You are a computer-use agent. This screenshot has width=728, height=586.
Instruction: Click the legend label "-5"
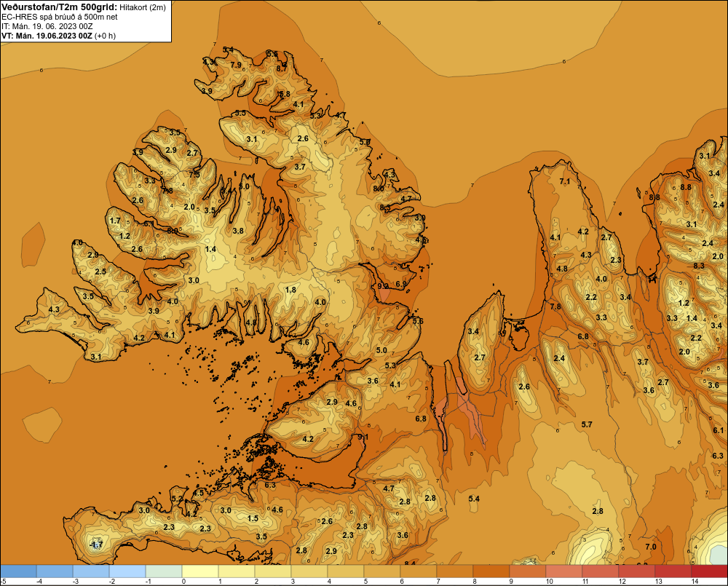(3, 582)
